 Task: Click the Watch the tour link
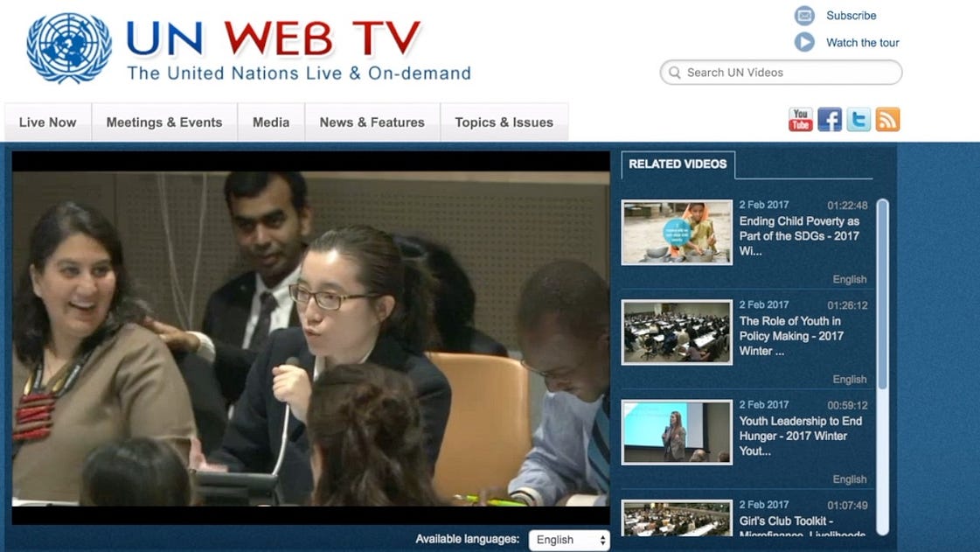point(863,43)
